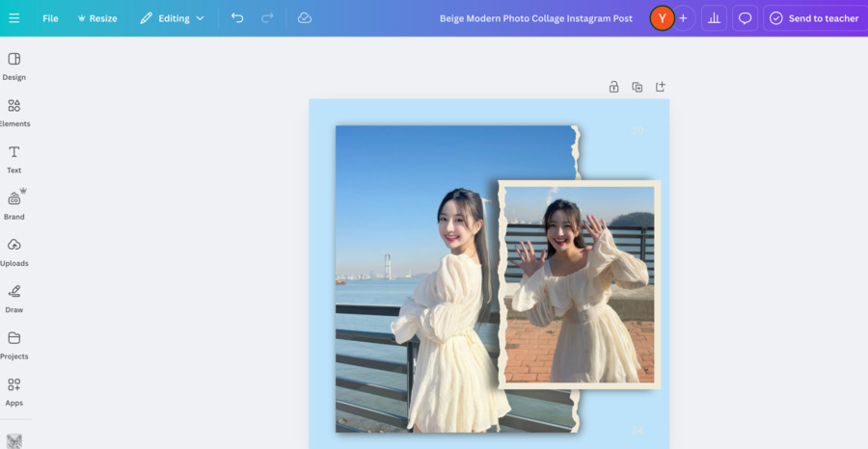Open the Projects sidebar panel

[14, 345]
